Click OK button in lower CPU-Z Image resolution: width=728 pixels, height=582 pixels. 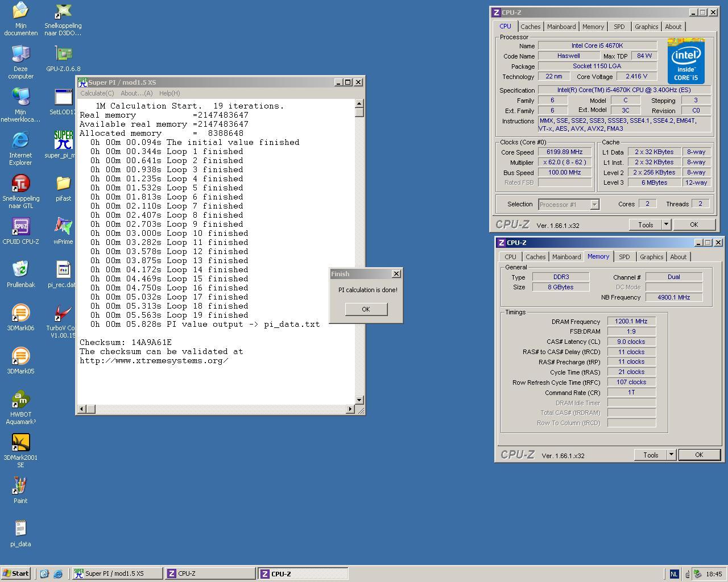point(699,455)
